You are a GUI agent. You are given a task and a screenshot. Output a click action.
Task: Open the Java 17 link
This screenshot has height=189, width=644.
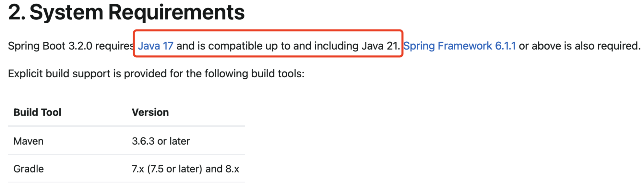tap(156, 46)
